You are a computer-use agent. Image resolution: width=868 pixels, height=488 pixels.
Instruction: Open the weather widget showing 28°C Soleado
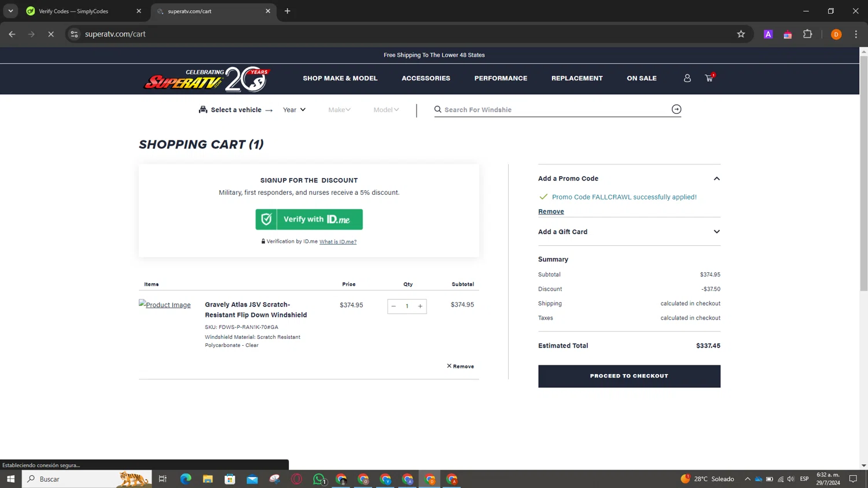pos(707,479)
